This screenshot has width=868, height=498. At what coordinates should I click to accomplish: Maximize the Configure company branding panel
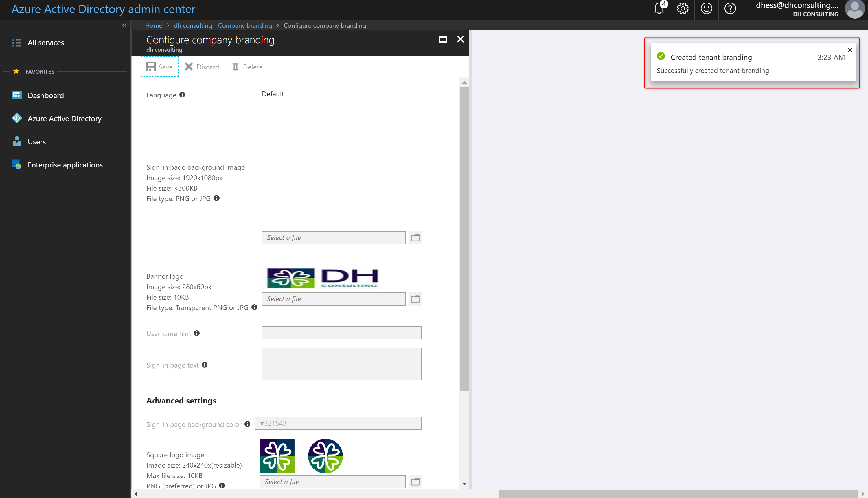443,39
